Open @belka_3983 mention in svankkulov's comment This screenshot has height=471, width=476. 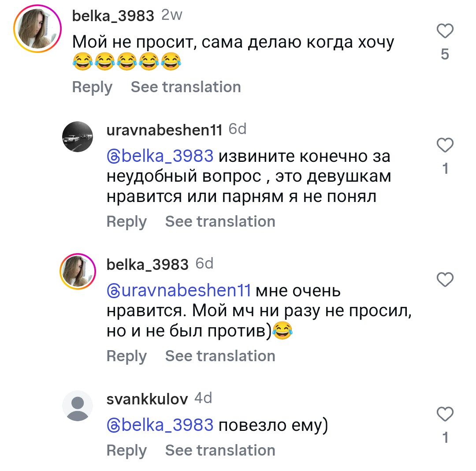(160, 425)
